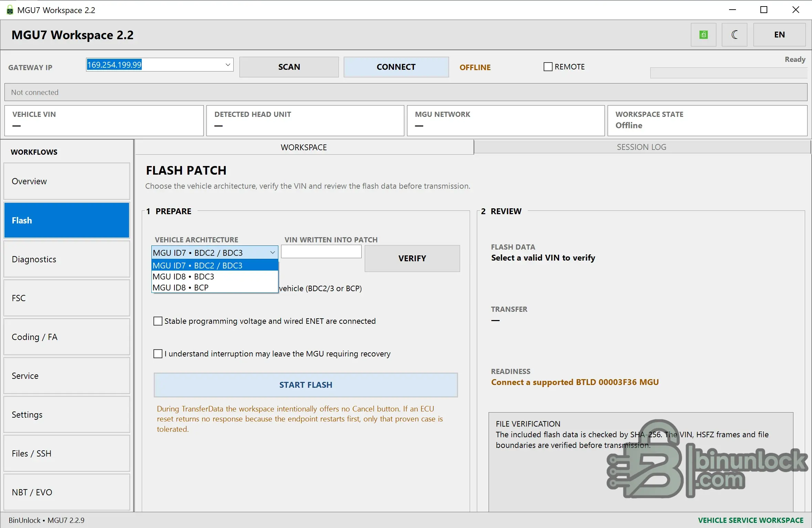Click the VEHICLE VIN info card
The height and width of the screenshot is (528, 812).
pos(104,121)
